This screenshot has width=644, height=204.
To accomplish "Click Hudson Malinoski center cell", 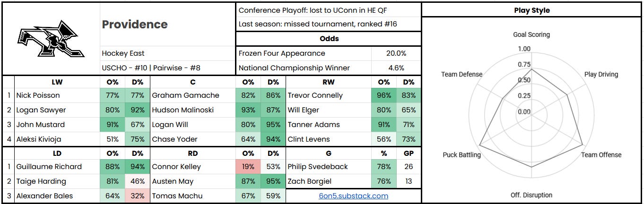I will [193, 110].
